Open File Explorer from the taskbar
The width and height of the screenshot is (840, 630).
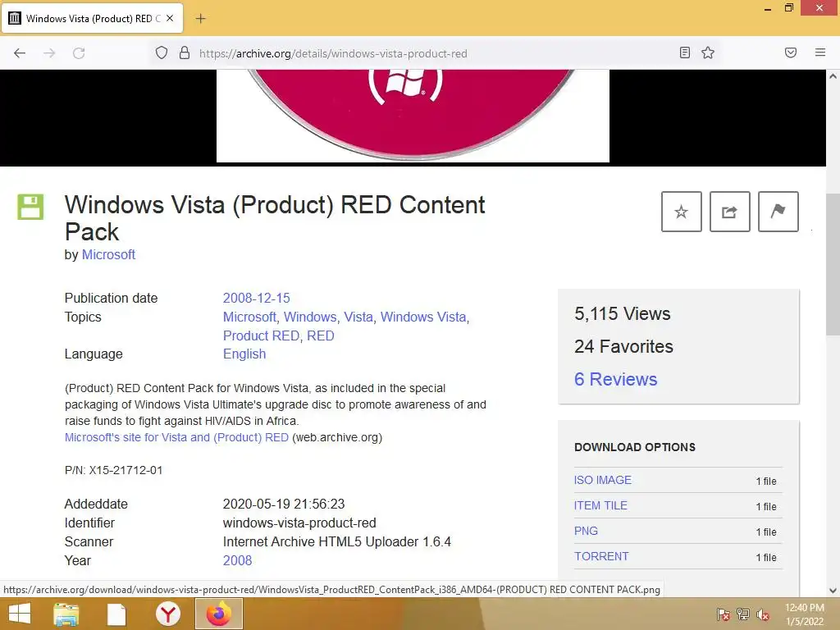[66, 614]
